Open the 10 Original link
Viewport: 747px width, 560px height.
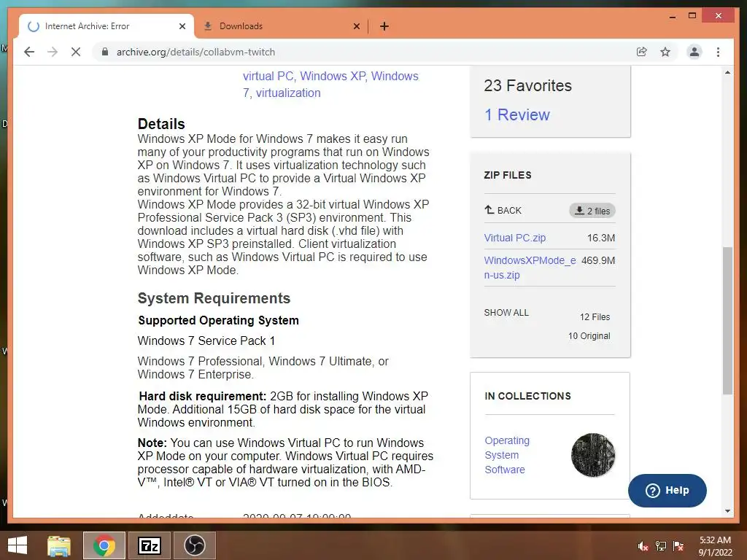coord(589,336)
